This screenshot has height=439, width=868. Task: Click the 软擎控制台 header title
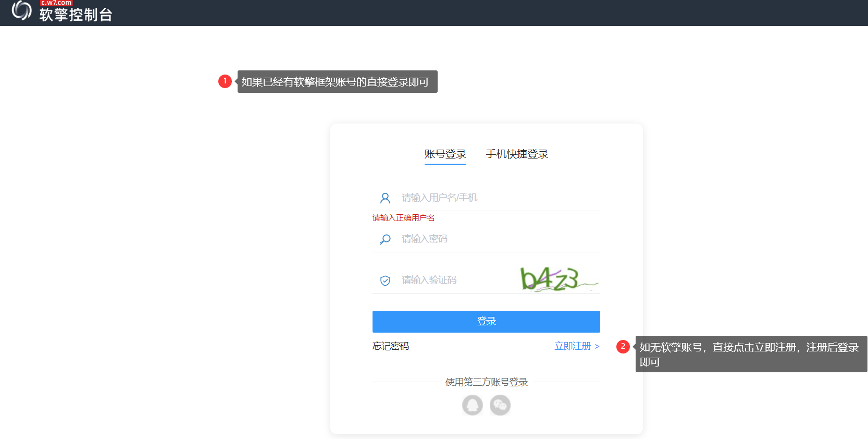pyautogui.click(x=76, y=15)
